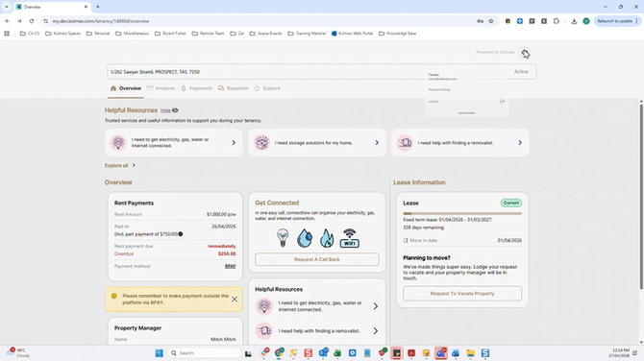Image resolution: width=644 pixels, height=361 pixels.
Task: Open the Overview tab
Action: 126,88
